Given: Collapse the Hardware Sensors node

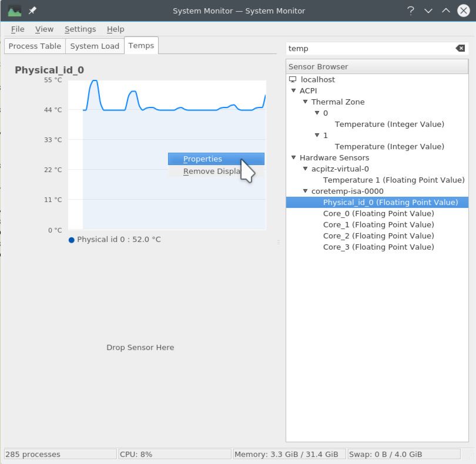Looking at the screenshot, I should (x=294, y=157).
